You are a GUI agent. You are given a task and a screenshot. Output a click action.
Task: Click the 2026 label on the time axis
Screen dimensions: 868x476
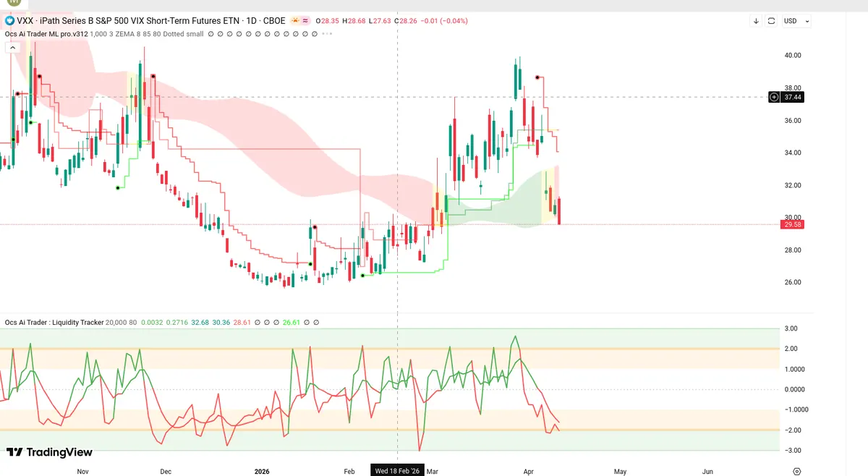point(262,471)
